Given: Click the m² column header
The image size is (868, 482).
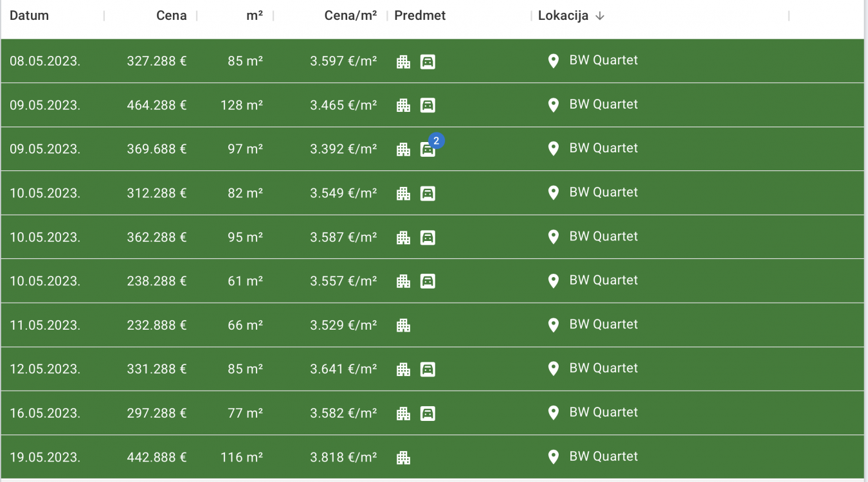Looking at the screenshot, I should pyautogui.click(x=255, y=16).
